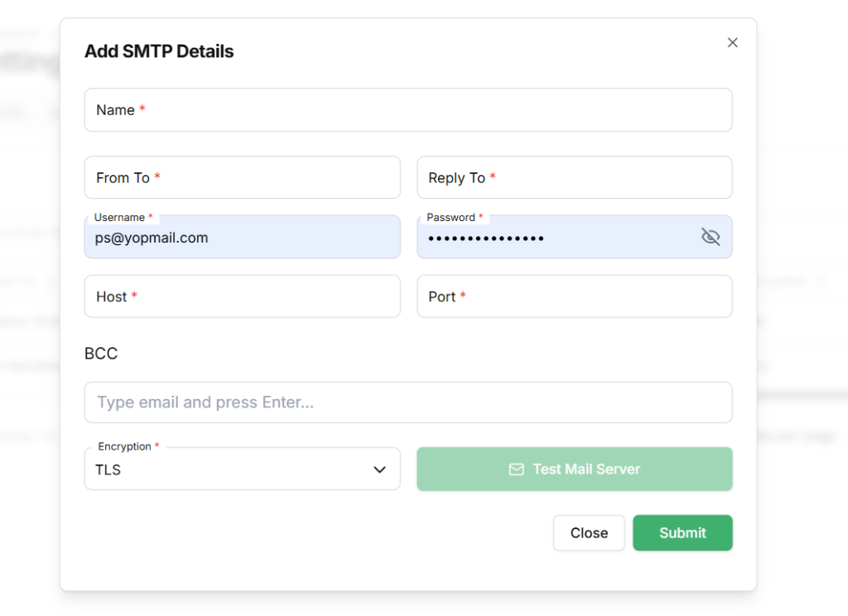Click the BCC email entry box
Viewport: 848px width, 616px height.
pyautogui.click(x=408, y=402)
